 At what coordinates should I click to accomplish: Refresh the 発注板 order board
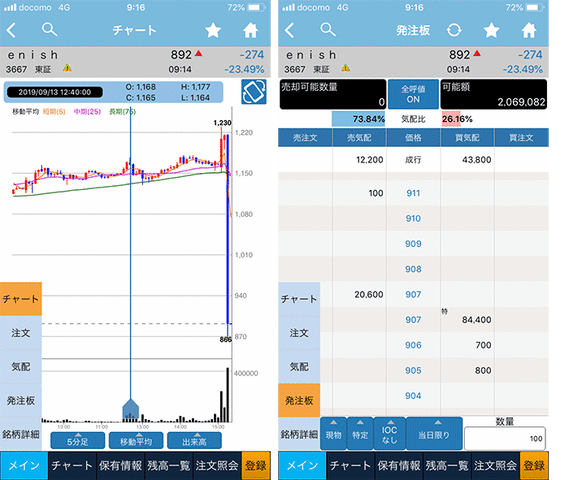pyautogui.click(x=454, y=30)
